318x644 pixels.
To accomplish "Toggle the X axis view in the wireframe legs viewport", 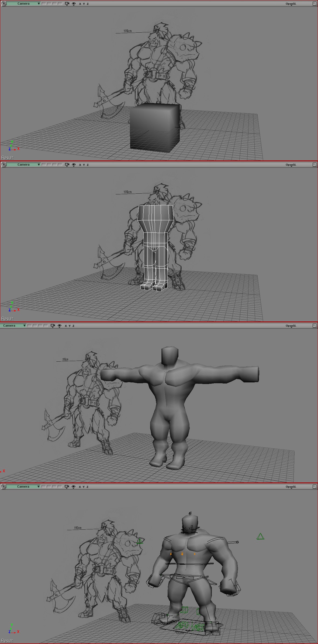I will point(80,165).
